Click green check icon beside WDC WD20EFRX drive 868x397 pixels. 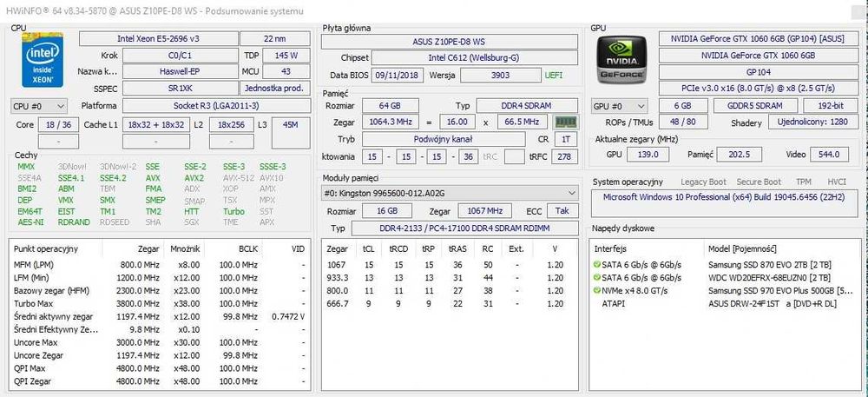pyautogui.click(x=597, y=277)
